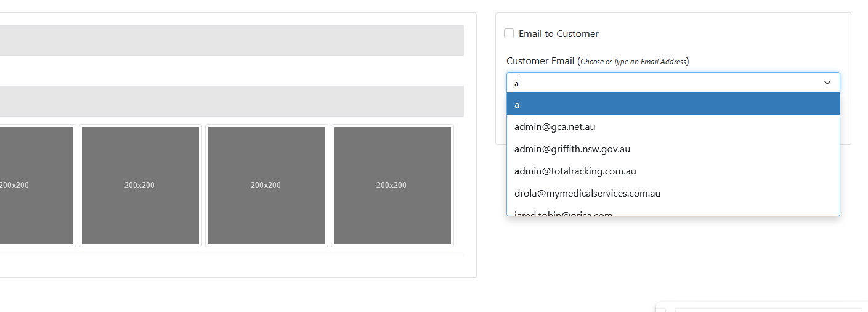This screenshot has height=312, width=868.
Task: Collapse the Customer Email dropdown via chevron arrow
Action: pyautogui.click(x=827, y=83)
